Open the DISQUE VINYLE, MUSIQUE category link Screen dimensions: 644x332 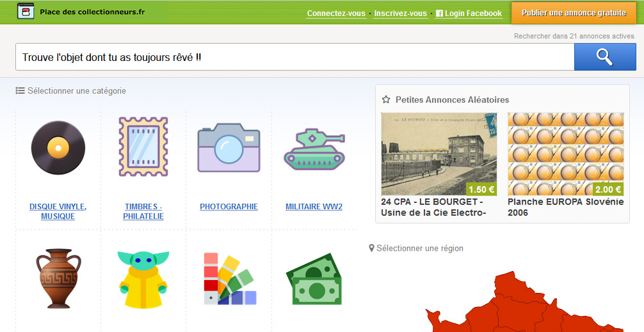pyautogui.click(x=58, y=212)
